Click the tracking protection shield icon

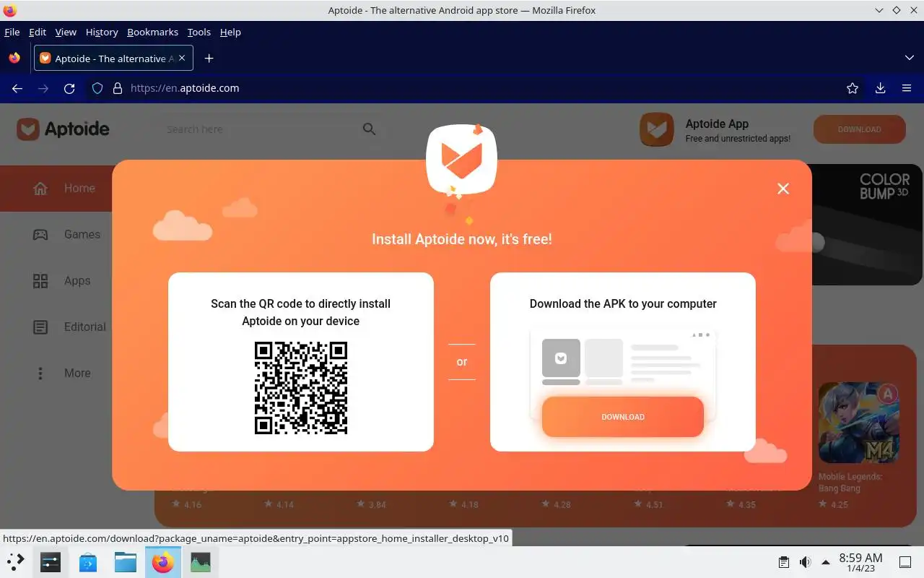pos(97,88)
